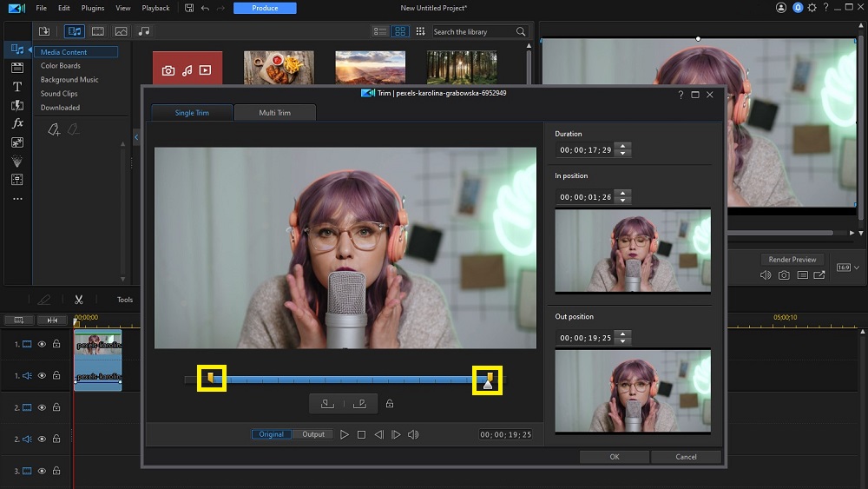Image resolution: width=868 pixels, height=489 pixels.
Task: Take a snapshot of the preview
Action: [784, 275]
